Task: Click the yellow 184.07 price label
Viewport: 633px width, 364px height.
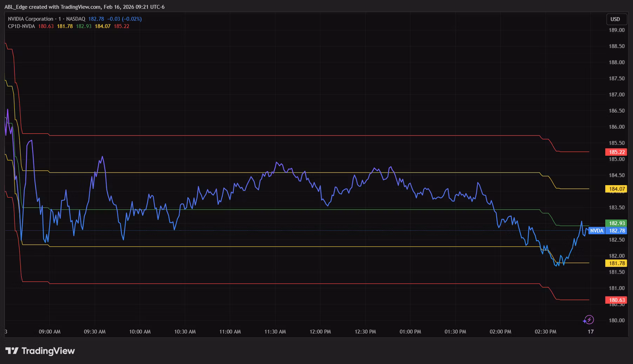Action: pos(617,189)
